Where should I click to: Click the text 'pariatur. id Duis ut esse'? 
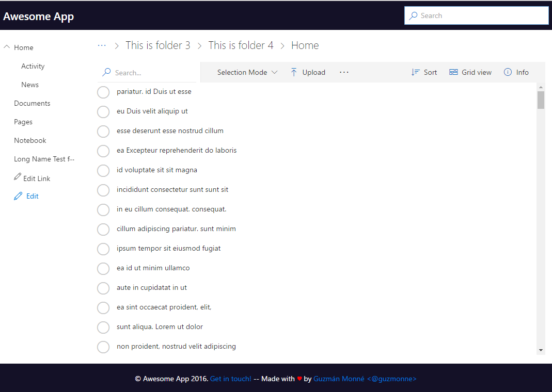point(154,91)
